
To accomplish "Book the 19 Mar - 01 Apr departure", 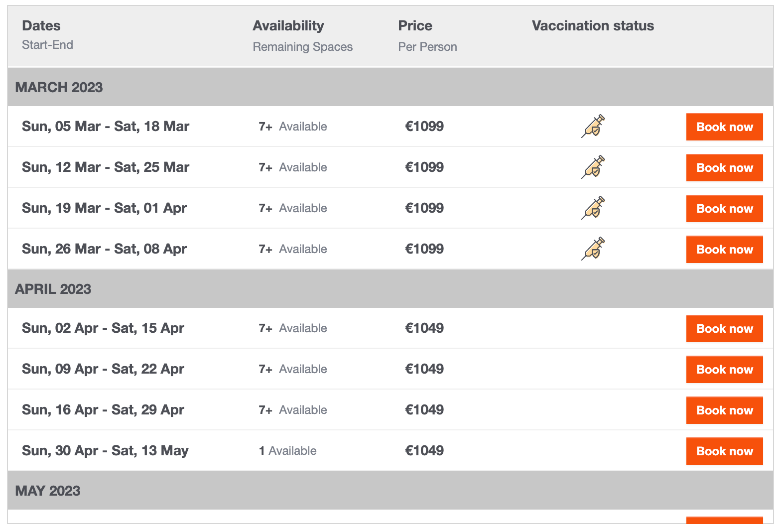I will (x=724, y=208).
